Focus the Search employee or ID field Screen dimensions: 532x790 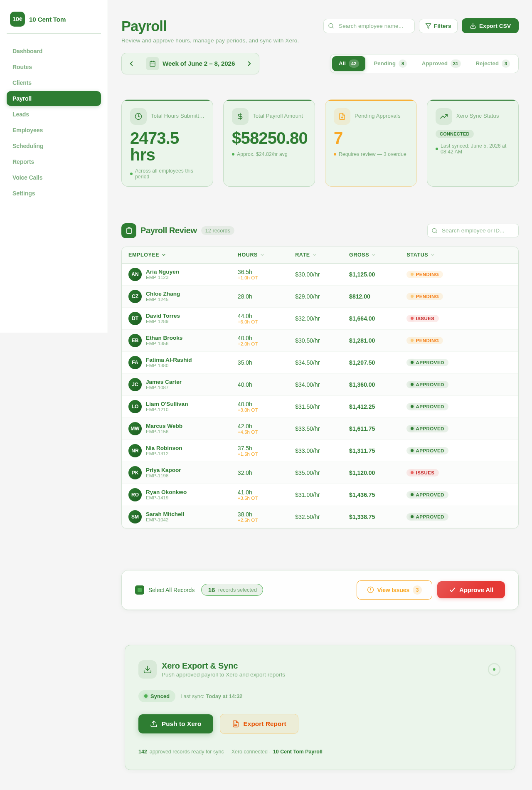pyautogui.click(x=473, y=231)
